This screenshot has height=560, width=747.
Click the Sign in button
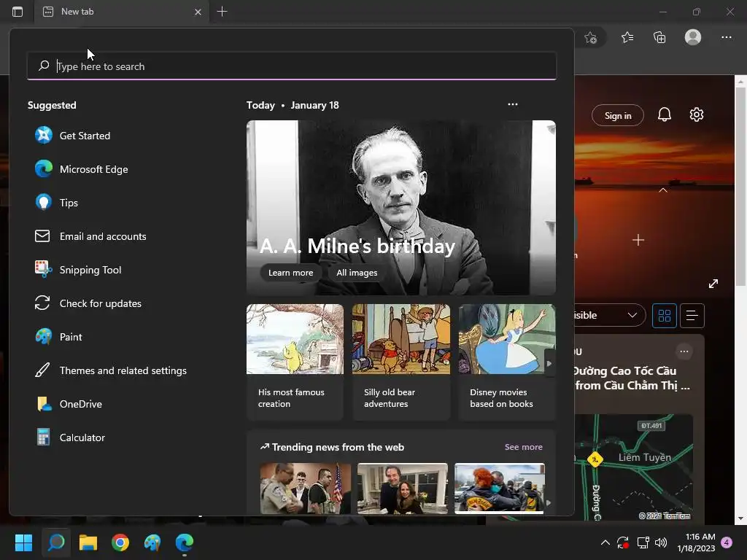pyautogui.click(x=618, y=115)
